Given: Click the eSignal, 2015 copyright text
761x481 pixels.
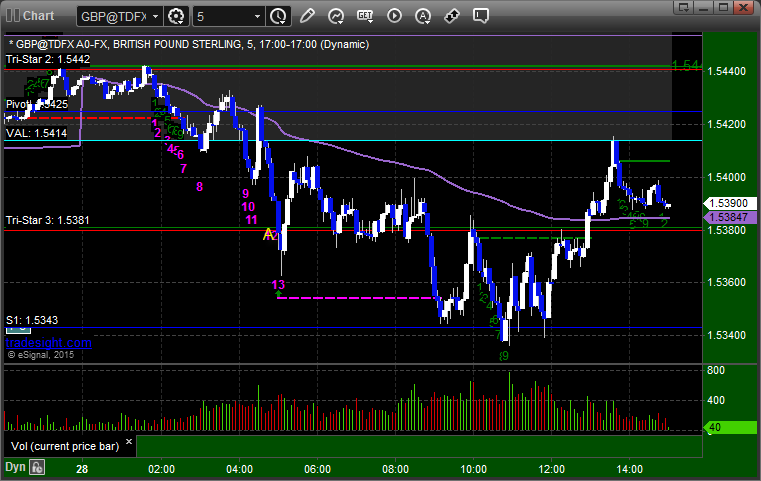Looking at the screenshot, I should [41, 355].
